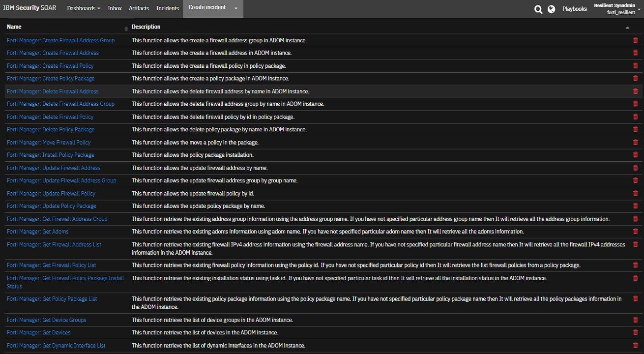This screenshot has width=644, height=354.
Task: Click the Create incident button
Action: pos(207,7)
